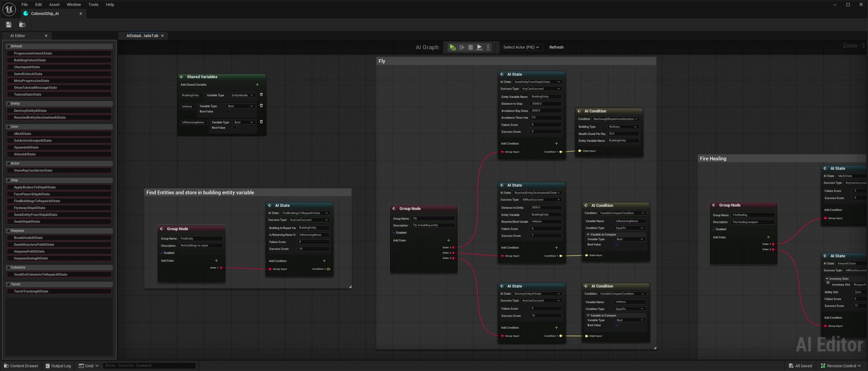
Task: Delete the BuildingEntity shared variable
Action: (261, 95)
